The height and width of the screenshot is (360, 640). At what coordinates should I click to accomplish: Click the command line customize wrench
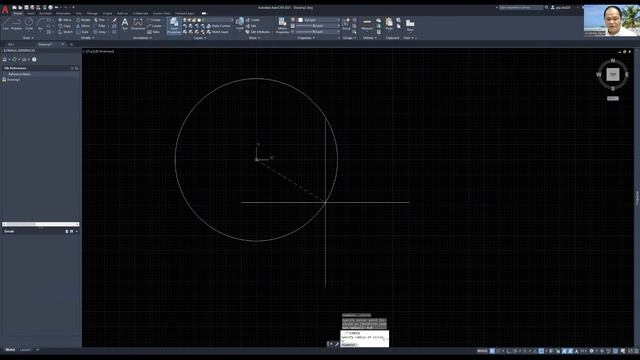point(337,344)
